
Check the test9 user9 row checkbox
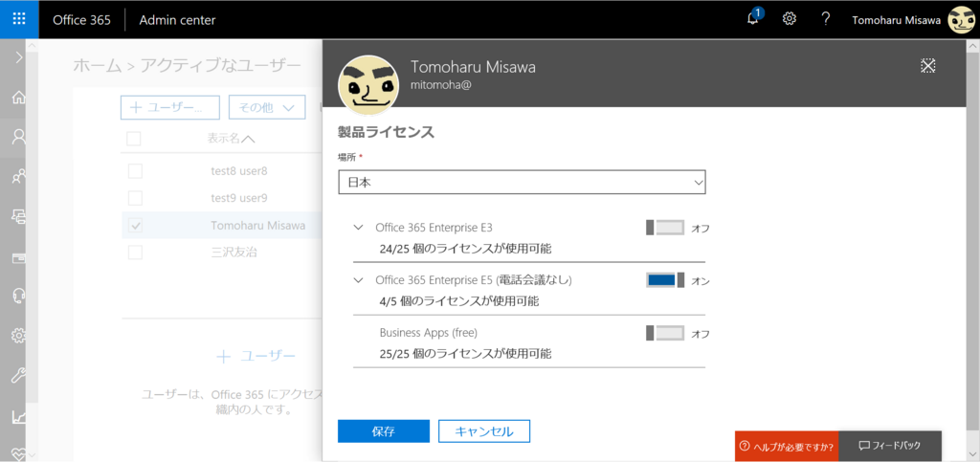tap(135, 199)
